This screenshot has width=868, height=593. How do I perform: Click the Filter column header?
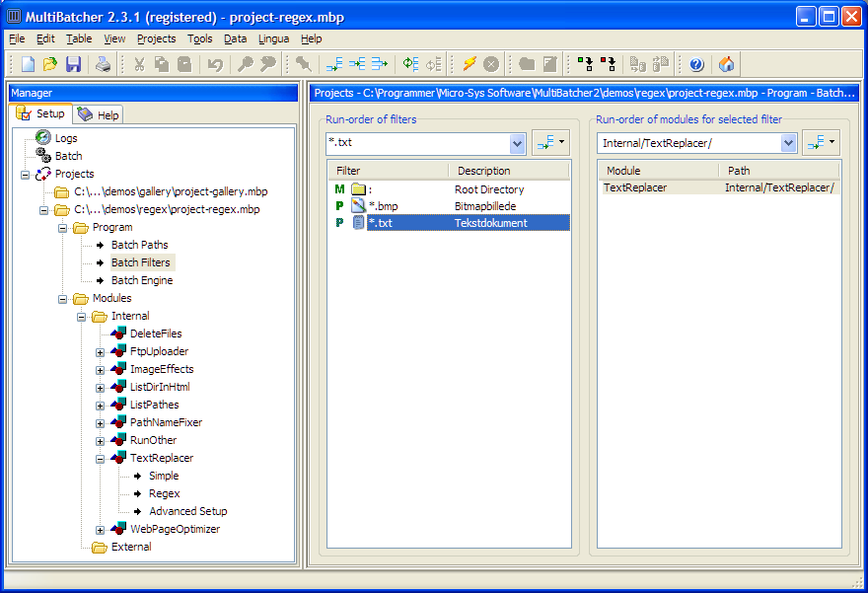[x=388, y=171]
